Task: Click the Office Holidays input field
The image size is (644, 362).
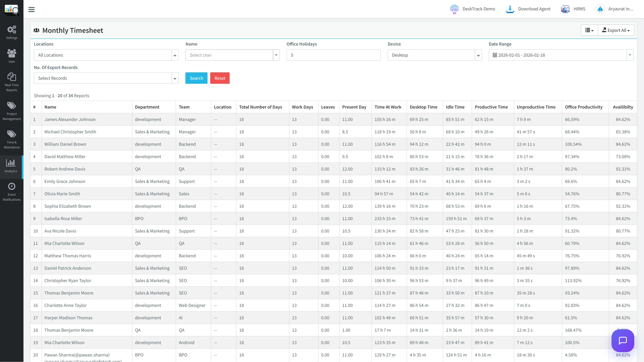Action: click(x=334, y=55)
